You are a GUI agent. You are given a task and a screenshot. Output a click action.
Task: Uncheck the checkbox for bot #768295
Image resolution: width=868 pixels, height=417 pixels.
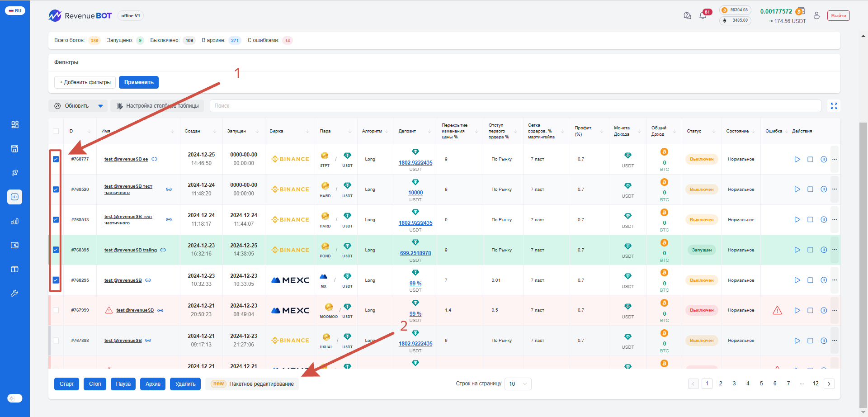point(56,280)
